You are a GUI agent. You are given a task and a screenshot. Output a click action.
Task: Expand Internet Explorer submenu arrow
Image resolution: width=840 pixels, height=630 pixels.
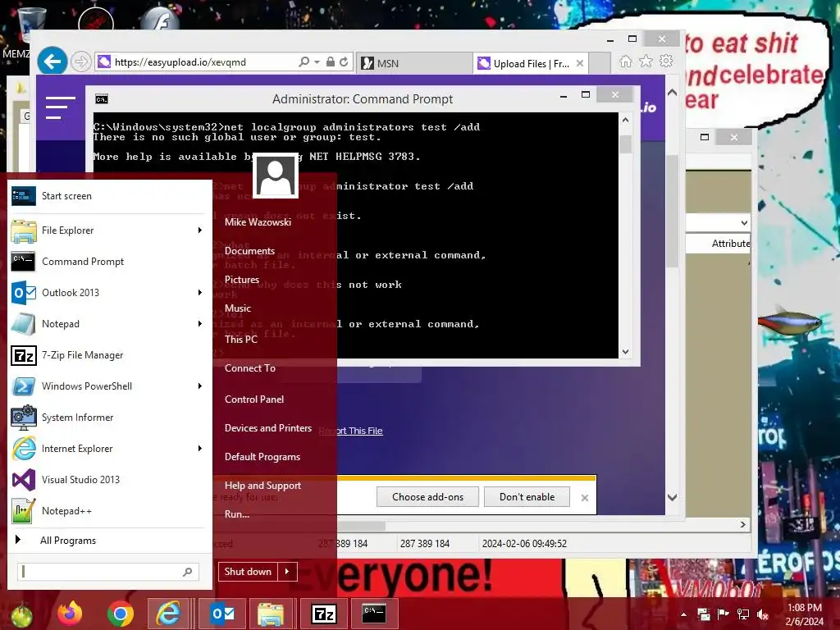[200, 449]
